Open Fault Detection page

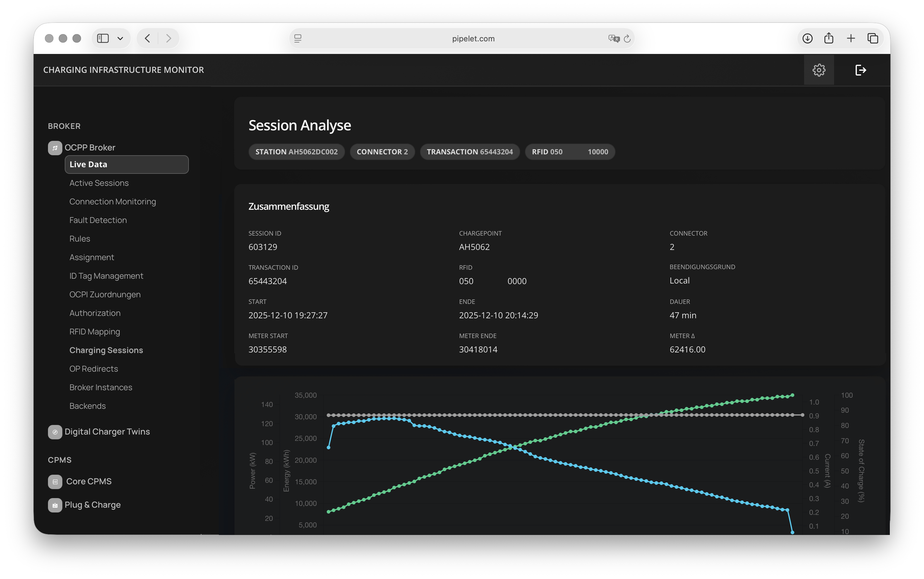(x=98, y=220)
